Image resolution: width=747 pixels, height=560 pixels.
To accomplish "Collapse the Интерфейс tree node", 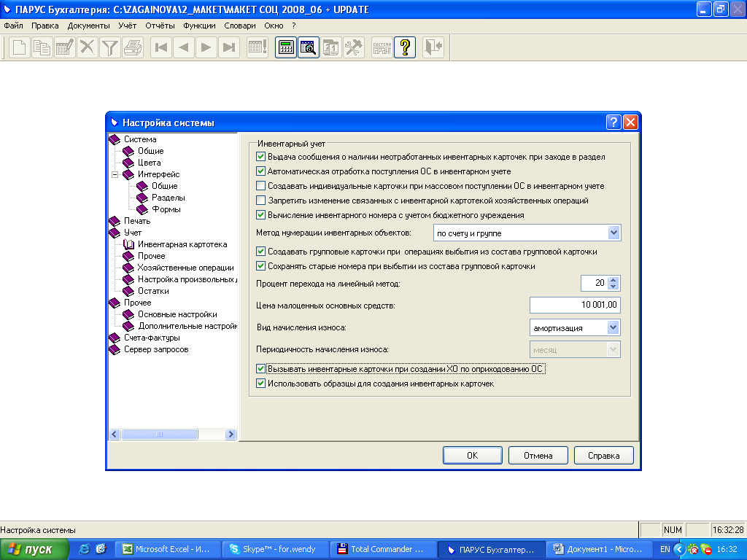I will click(115, 174).
